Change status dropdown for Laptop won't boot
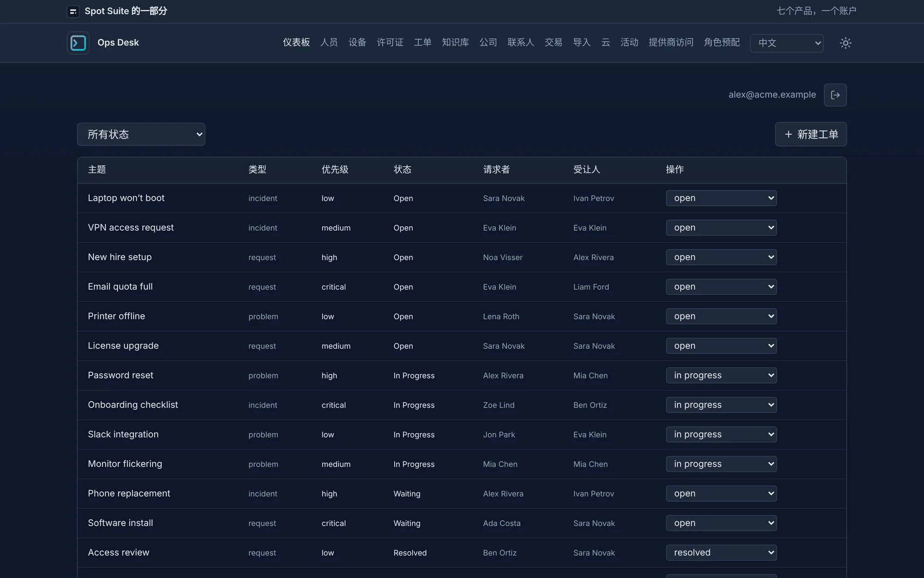924x578 pixels. coord(721,198)
